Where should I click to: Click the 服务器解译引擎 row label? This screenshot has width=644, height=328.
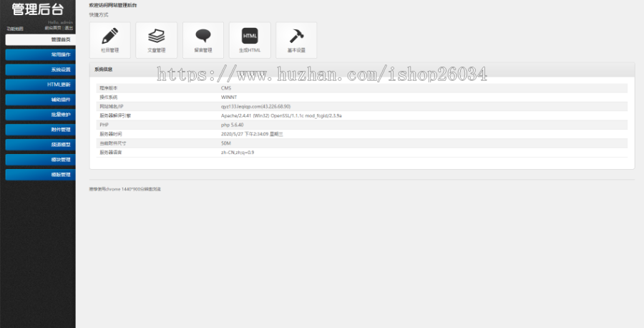coord(115,116)
